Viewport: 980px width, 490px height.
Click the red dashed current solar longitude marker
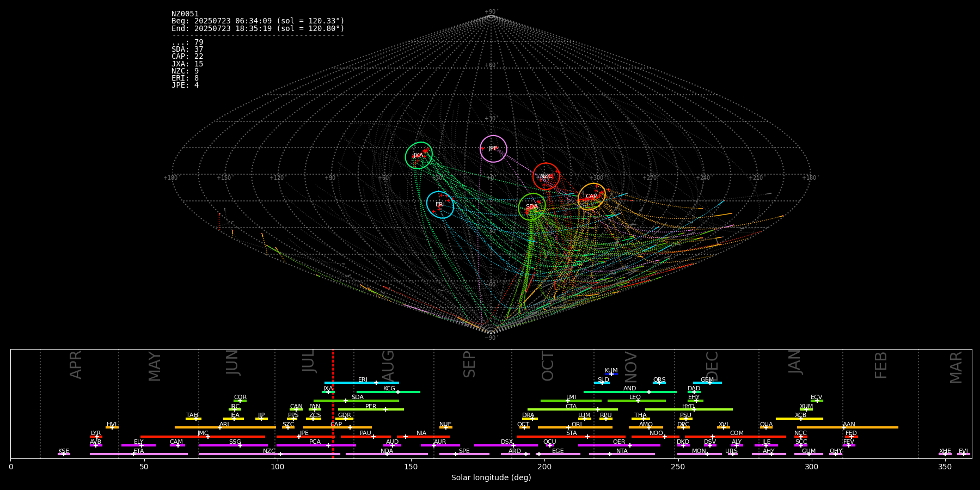[333, 403]
